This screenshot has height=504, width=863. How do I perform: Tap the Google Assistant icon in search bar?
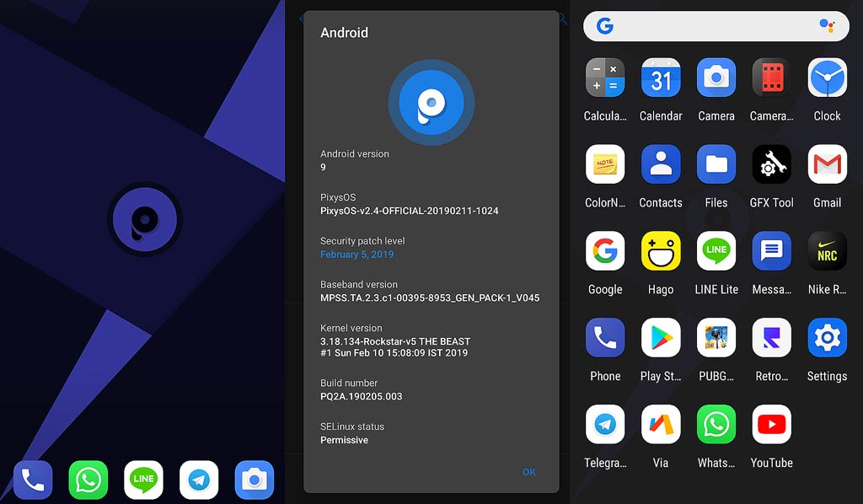click(x=827, y=25)
